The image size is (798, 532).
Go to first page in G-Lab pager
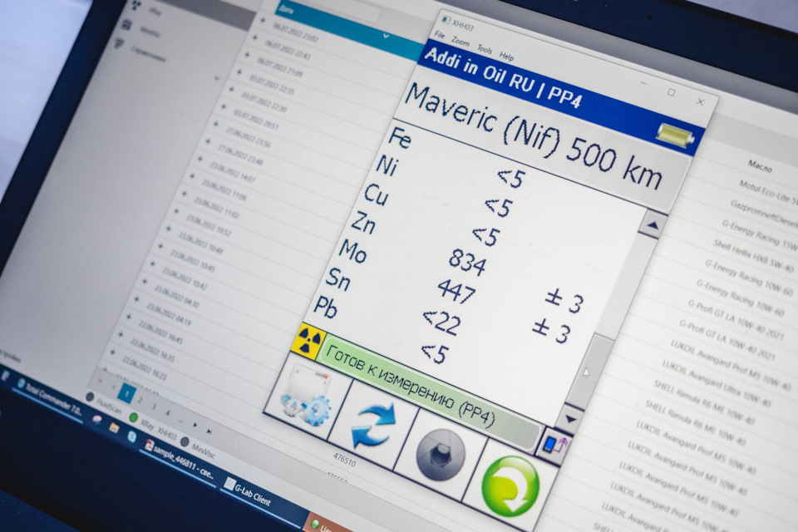tap(101, 381)
